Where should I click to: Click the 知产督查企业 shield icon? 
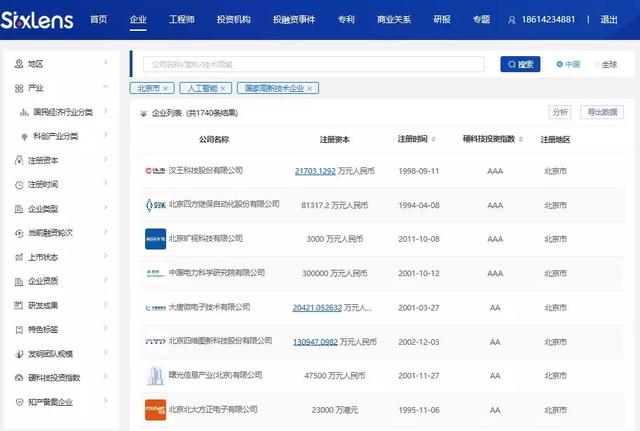[19, 402]
